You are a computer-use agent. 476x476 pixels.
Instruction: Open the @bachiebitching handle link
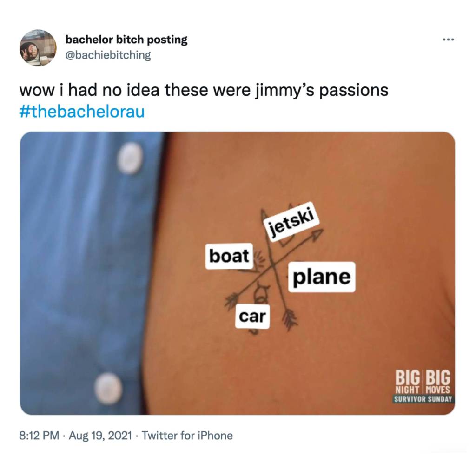click(x=108, y=55)
